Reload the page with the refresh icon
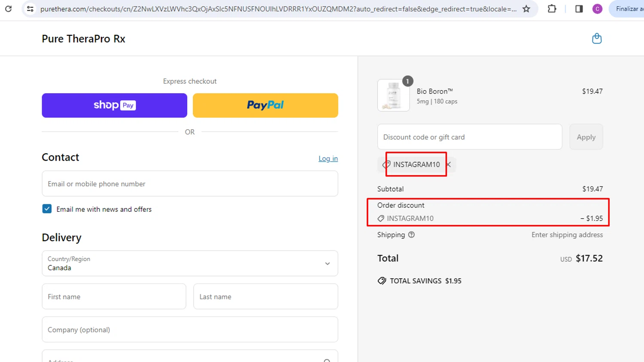The image size is (644, 362). coord(8,9)
